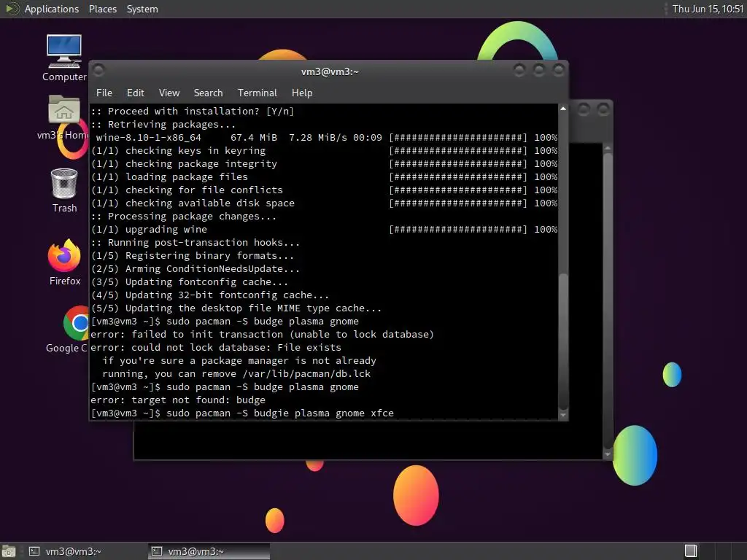Image resolution: width=747 pixels, height=560 pixels.
Task: Click '(1/1) upgrading wine' line
Action: tap(149, 230)
